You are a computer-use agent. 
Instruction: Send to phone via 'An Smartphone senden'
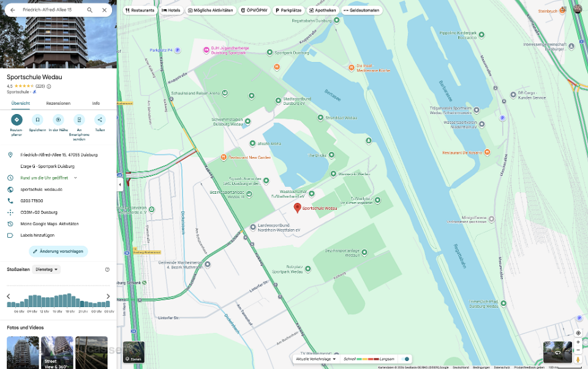click(79, 120)
